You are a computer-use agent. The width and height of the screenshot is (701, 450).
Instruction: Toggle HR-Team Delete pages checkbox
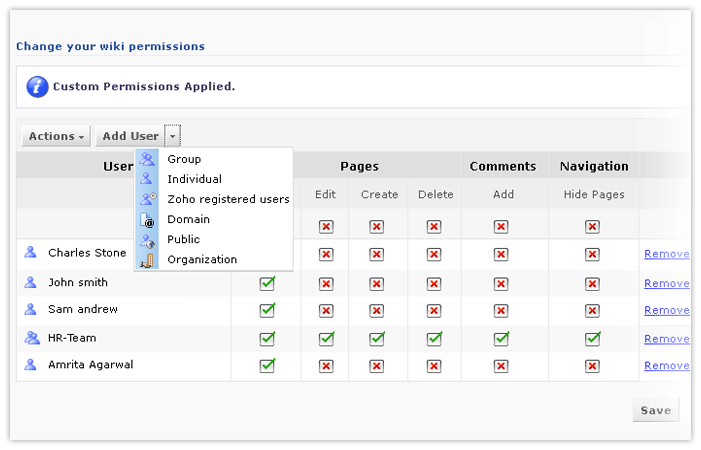434,339
